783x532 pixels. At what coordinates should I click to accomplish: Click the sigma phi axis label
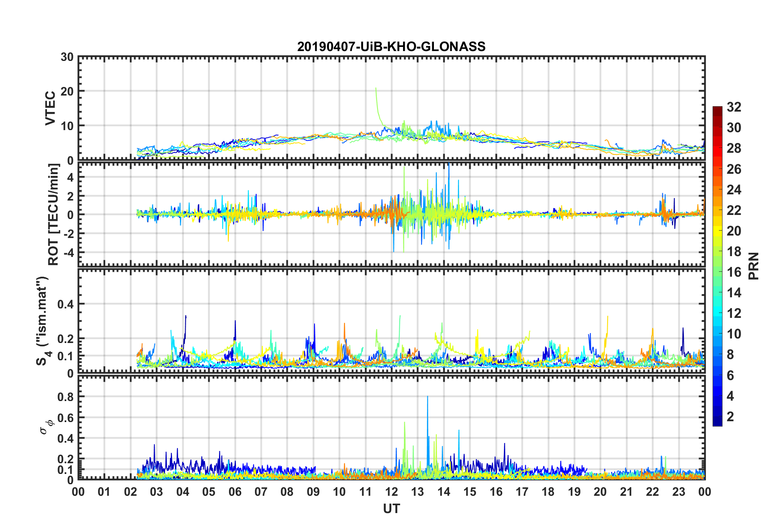[46, 427]
